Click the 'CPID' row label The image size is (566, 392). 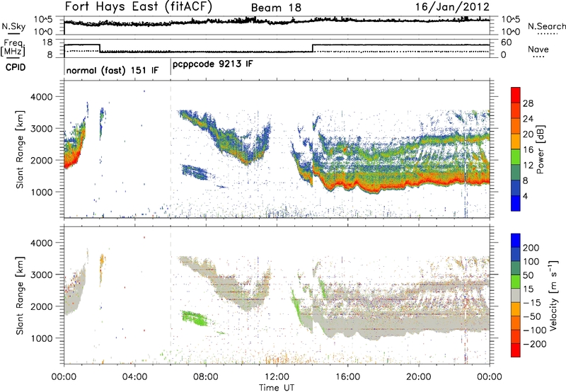coord(16,67)
